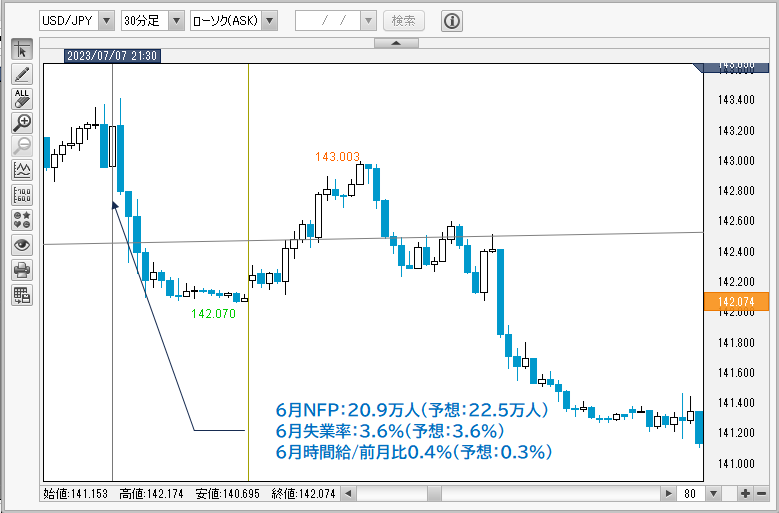Screen dimensions: 779x513
Task: Increase chart bars with plus button
Action: point(745,494)
